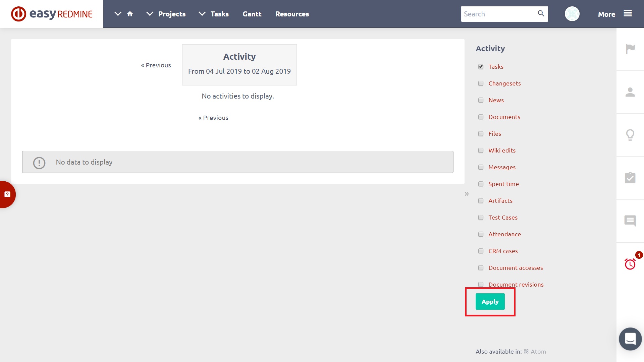The height and width of the screenshot is (362, 644).
Task: Click the search magnifier icon
Action: tap(541, 14)
